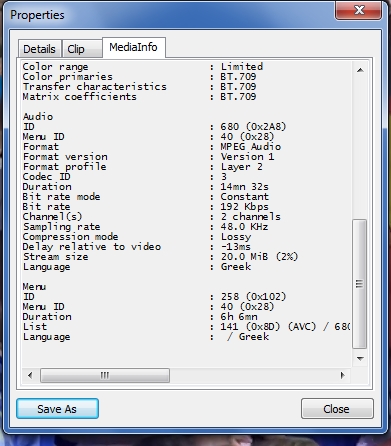Switch to the Details tab
This screenshot has width=391, height=446.
40,49
